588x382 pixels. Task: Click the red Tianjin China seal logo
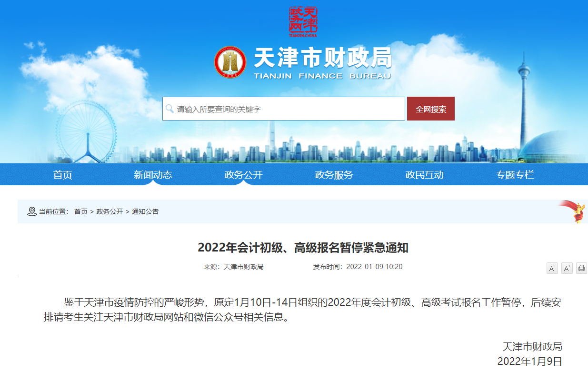(x=303, y=21)
